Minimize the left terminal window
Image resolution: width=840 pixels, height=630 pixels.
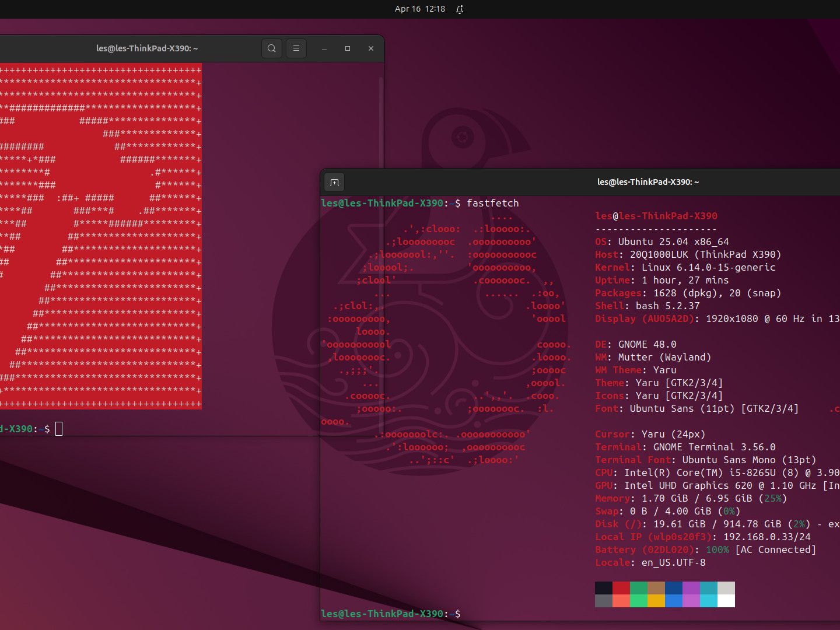point(324,48)
